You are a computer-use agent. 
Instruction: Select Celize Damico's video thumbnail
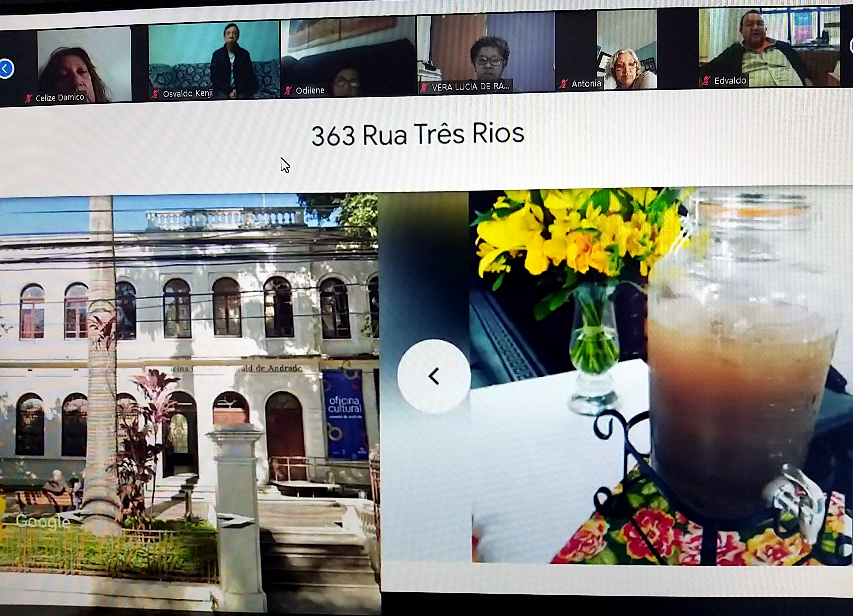coord(84,62)
